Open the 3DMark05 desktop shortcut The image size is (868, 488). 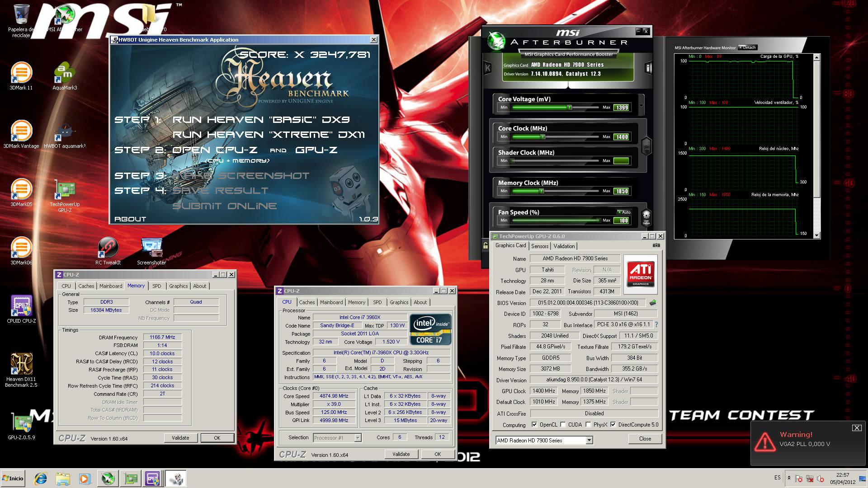click(x=21, y=192)
